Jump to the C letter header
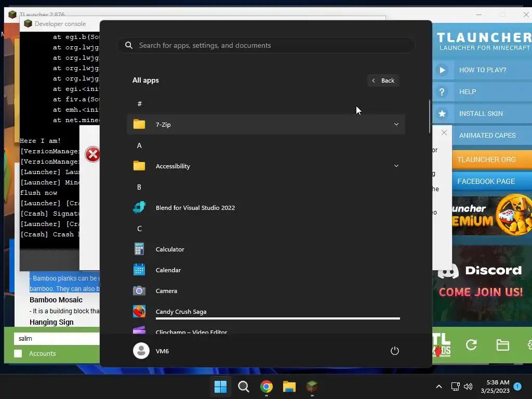Viewport: 532px width, 399px height. pos(139,229)
